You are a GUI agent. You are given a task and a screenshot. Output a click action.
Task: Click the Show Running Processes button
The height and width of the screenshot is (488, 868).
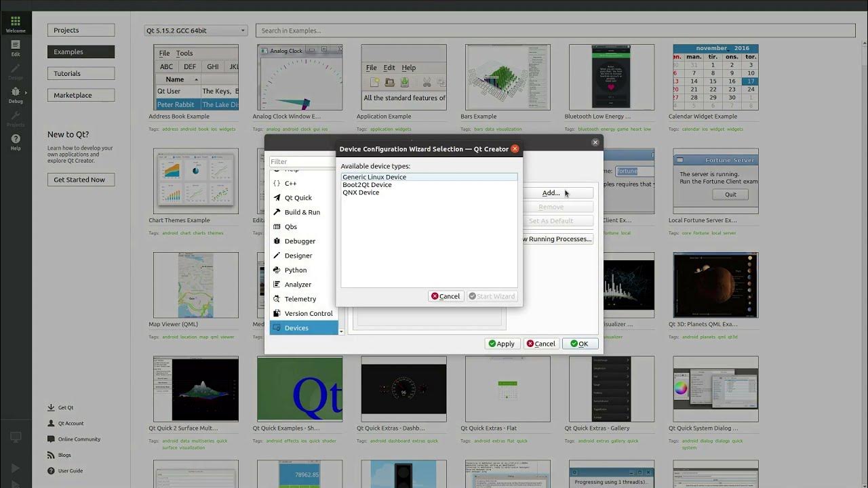click(x=557, y=239)
